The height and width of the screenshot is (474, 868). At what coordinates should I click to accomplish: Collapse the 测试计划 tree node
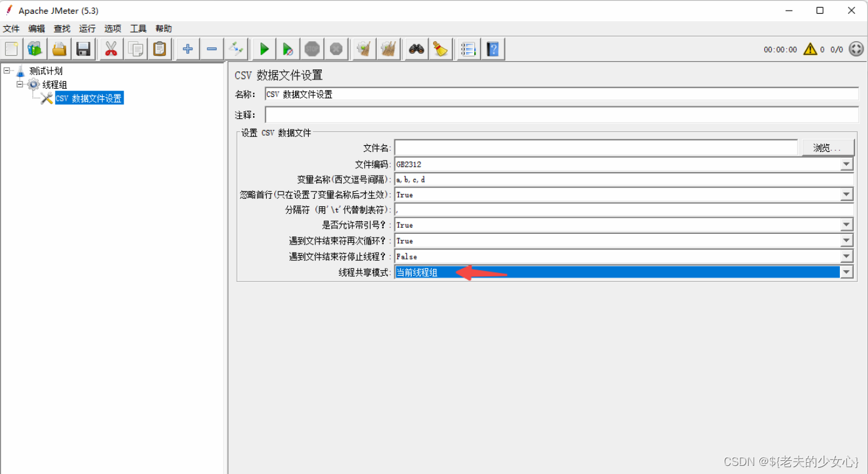7,71
